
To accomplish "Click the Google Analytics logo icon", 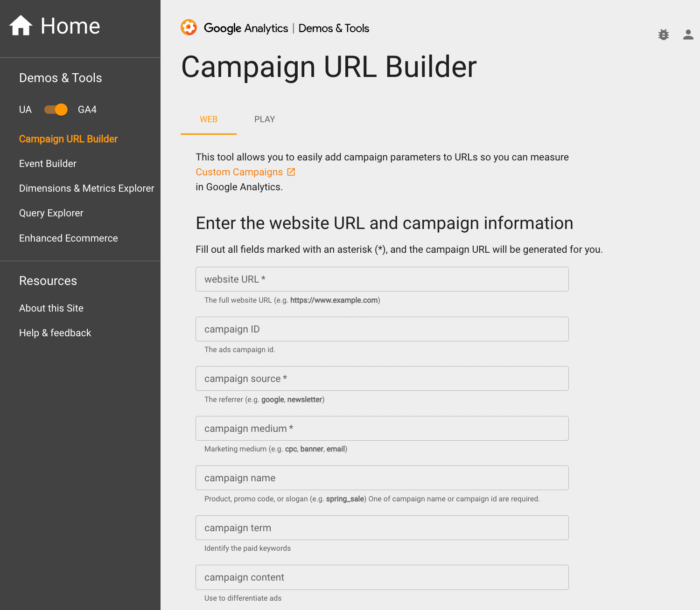I will coord(189,28).
